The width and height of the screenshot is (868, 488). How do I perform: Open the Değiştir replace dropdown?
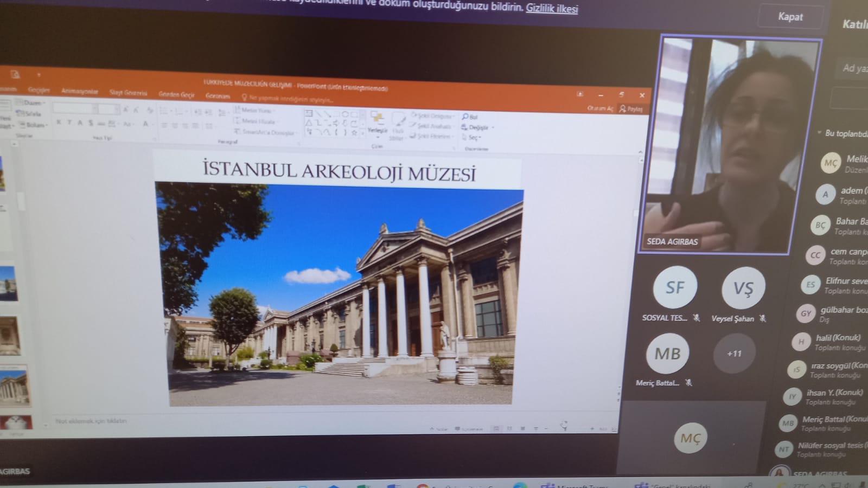click(x=477, y=127)
